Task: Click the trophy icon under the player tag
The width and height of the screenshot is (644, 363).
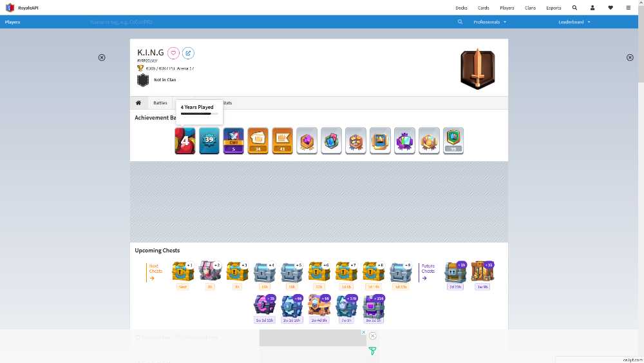Action: 140,68
